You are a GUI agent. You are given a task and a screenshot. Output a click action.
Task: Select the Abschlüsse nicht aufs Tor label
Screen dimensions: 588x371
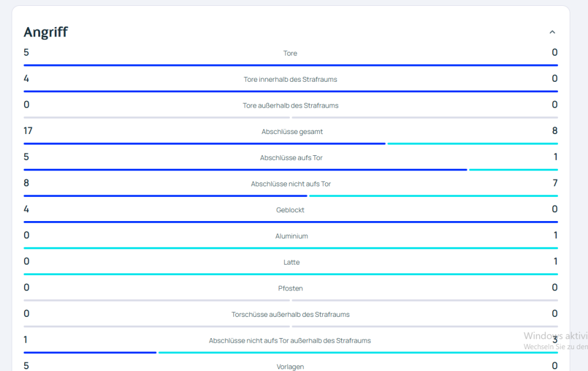pyautogui.click(x=291, y=184)
